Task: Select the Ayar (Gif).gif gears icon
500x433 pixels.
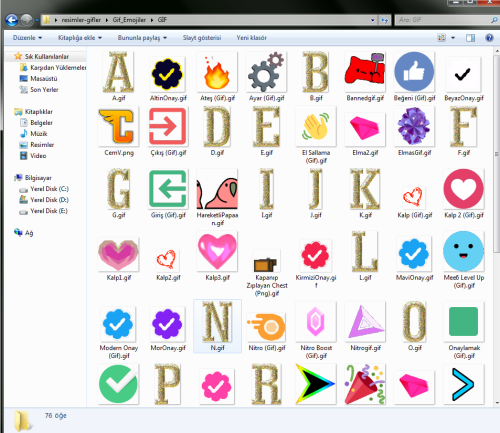Action: tap(266, 72)
